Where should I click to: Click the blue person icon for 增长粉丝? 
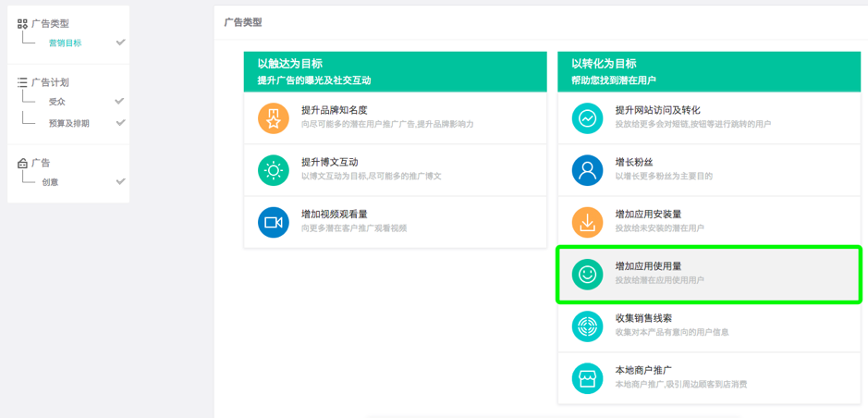587,170
